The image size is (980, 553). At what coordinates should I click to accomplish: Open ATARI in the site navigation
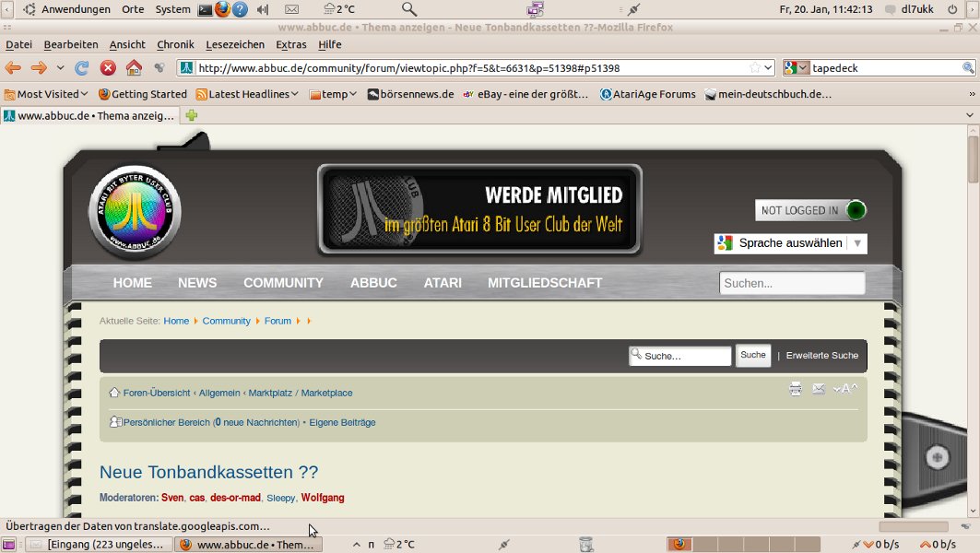pyautogui.click(x=443, y=283)
